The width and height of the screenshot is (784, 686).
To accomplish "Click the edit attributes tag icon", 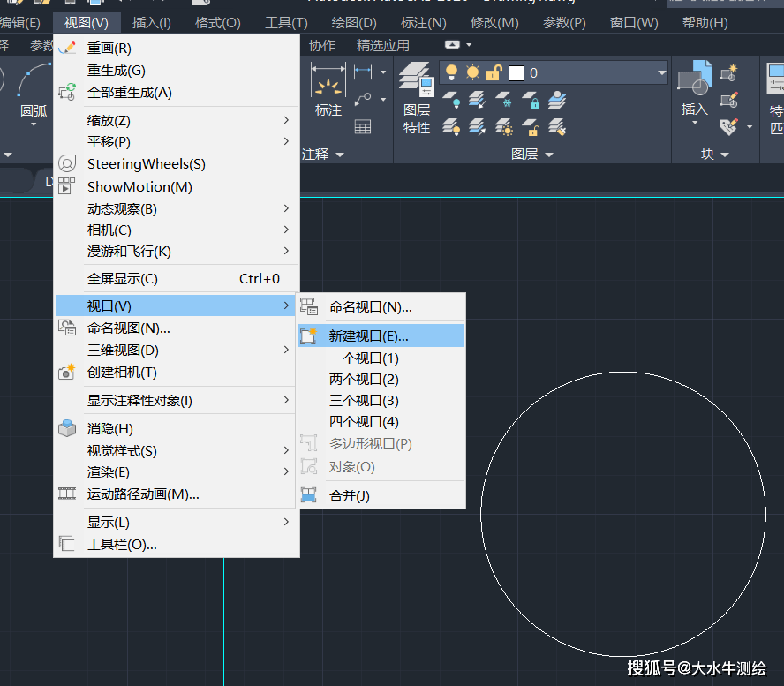I will [x=729, y=127].
